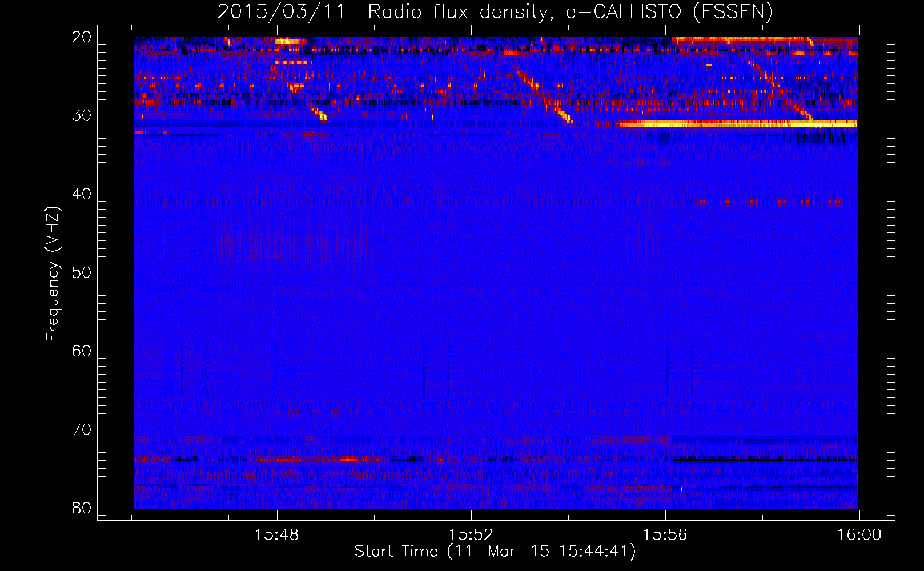Click the plot title with the 2015/03/11 date

[x=495, y=11]
